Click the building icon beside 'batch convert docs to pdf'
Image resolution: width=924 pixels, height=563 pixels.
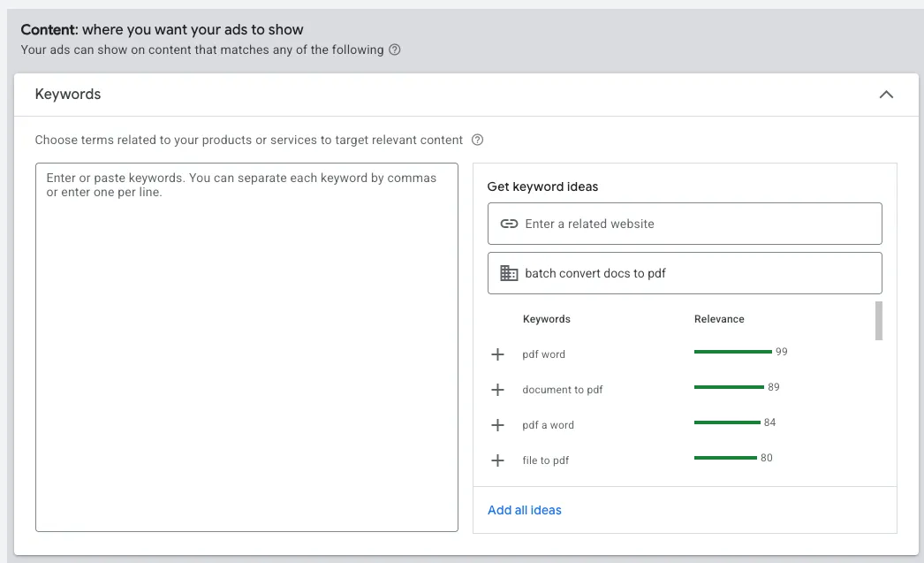(x=509, y=273)
